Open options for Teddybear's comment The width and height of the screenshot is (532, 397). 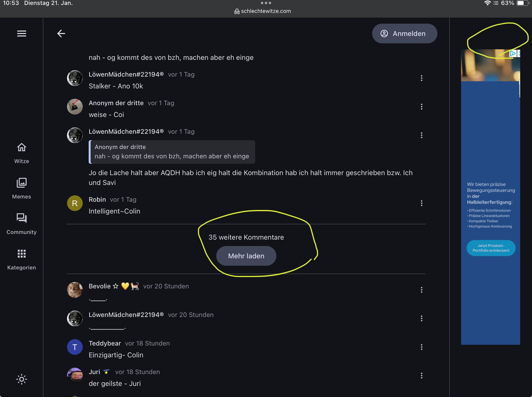[x=421, y=347]
